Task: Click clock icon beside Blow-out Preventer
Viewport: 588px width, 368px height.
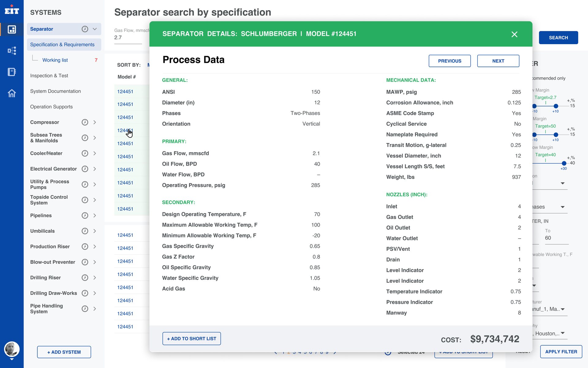Action: 85,262
